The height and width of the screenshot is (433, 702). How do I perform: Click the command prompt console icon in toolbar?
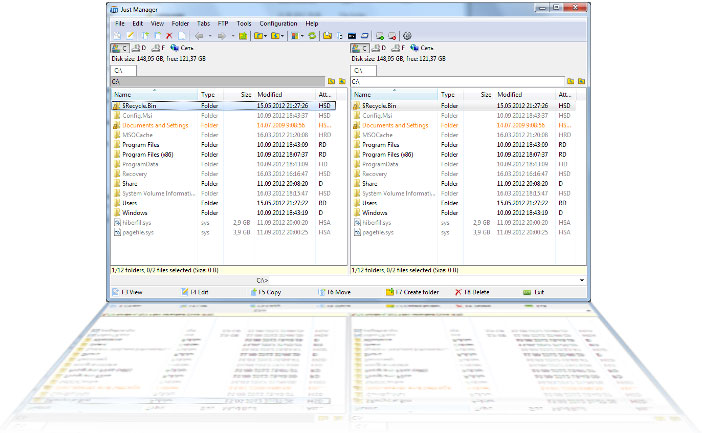point(351,36)
